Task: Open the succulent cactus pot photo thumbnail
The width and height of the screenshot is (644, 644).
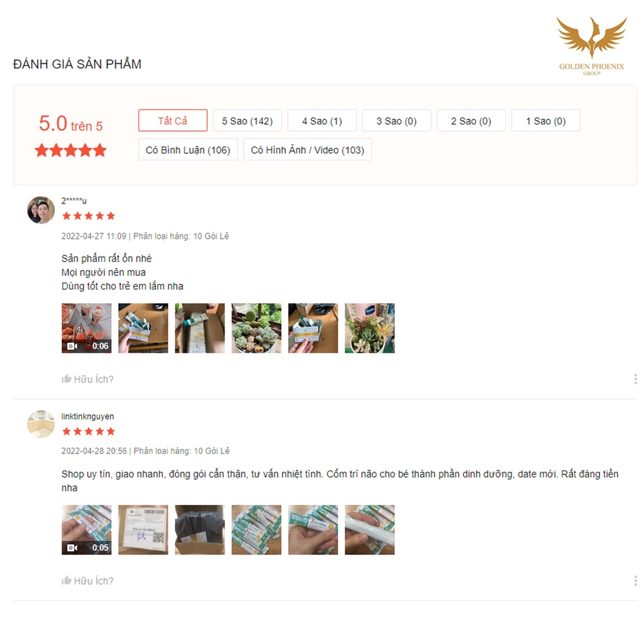Action: pyautogui.click(x=257, y=328)
